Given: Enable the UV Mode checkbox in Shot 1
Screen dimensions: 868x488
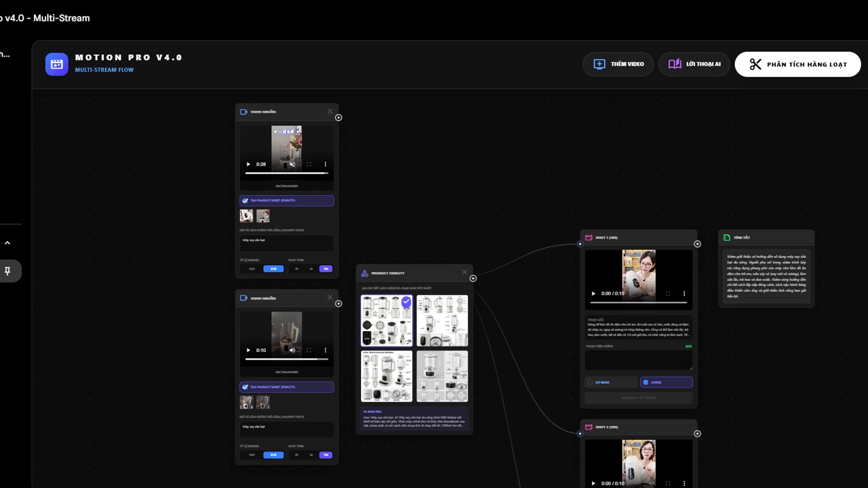Looking at the screenshot, I should [590, 382].
